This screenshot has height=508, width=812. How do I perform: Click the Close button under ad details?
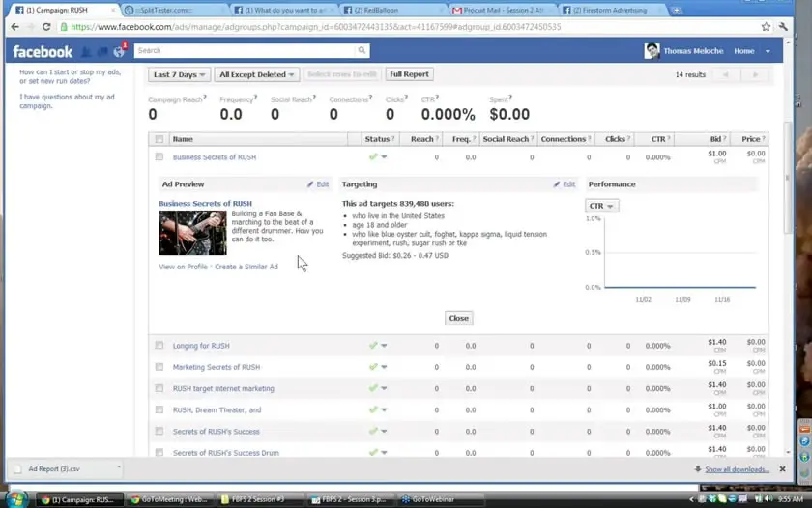click(x=459, y=318)
